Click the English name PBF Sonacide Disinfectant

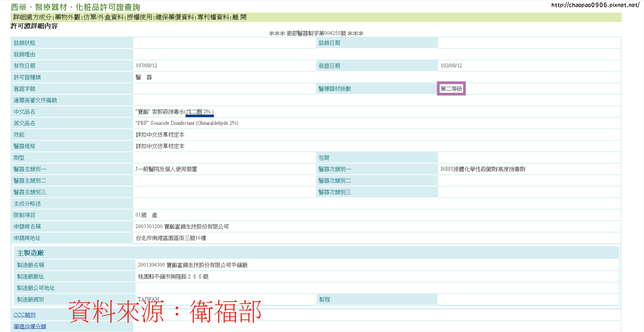[x=187, y=123]
